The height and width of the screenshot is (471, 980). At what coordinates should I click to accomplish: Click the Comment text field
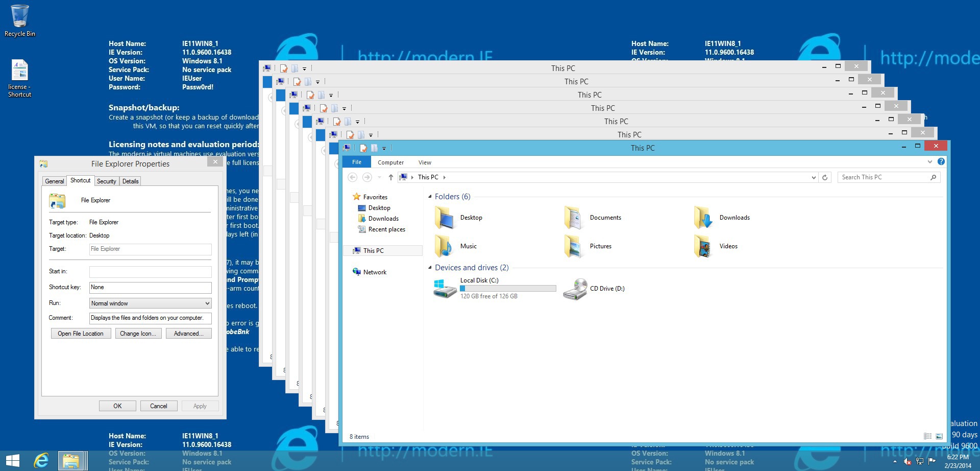point(151,318)
